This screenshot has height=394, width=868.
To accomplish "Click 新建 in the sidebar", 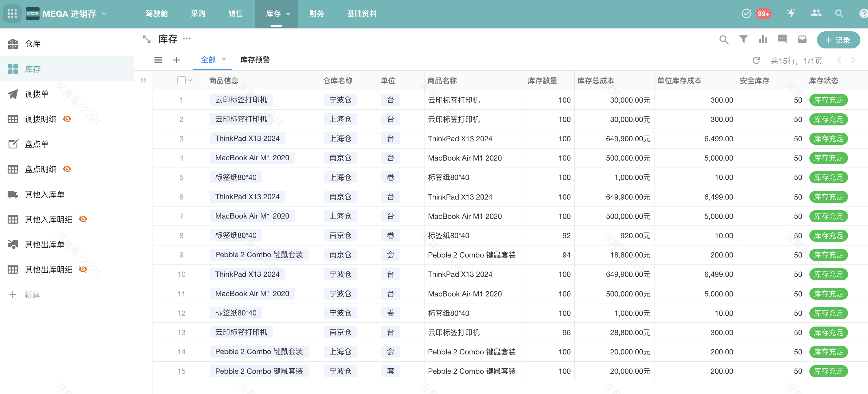I will (32, 295).
